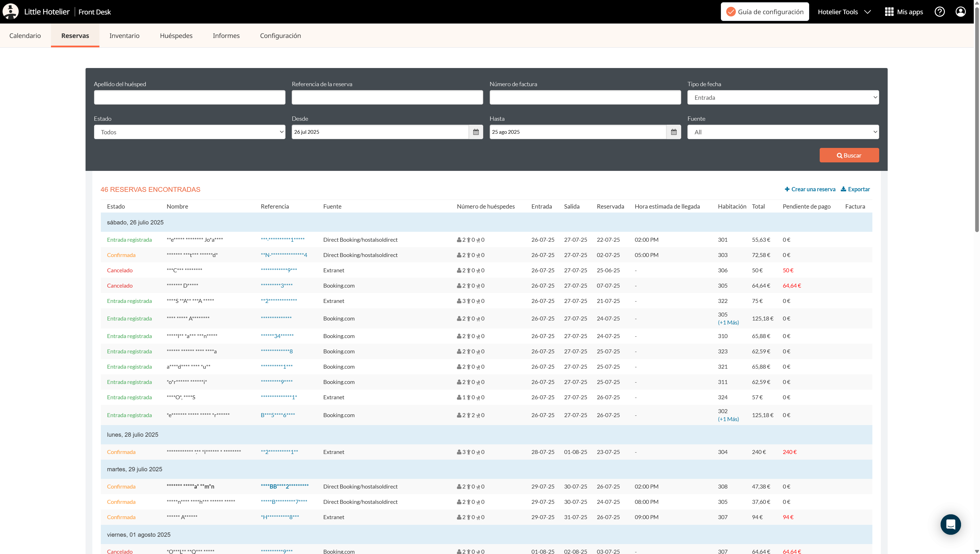This screenshot has height=554, width=980.
Task: Open the Hasta calendar picker icon
Action: tap(673, 132)
